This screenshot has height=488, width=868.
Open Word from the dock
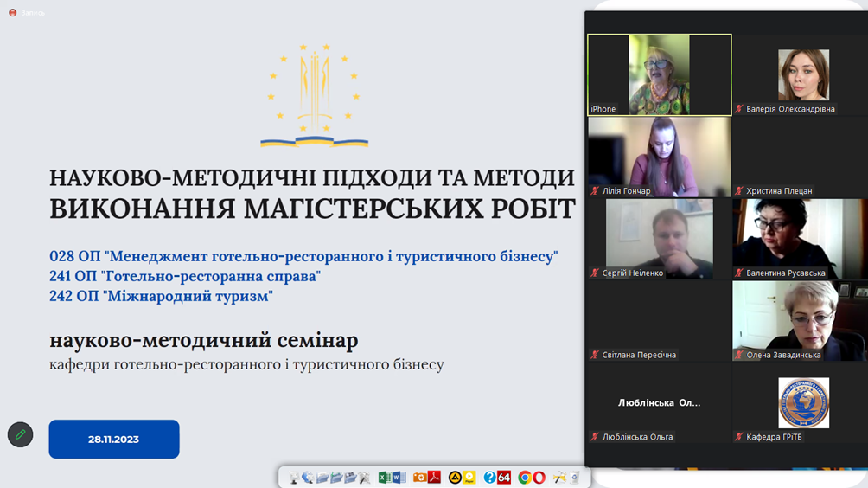pyautogui.click(x=399, y=478)
